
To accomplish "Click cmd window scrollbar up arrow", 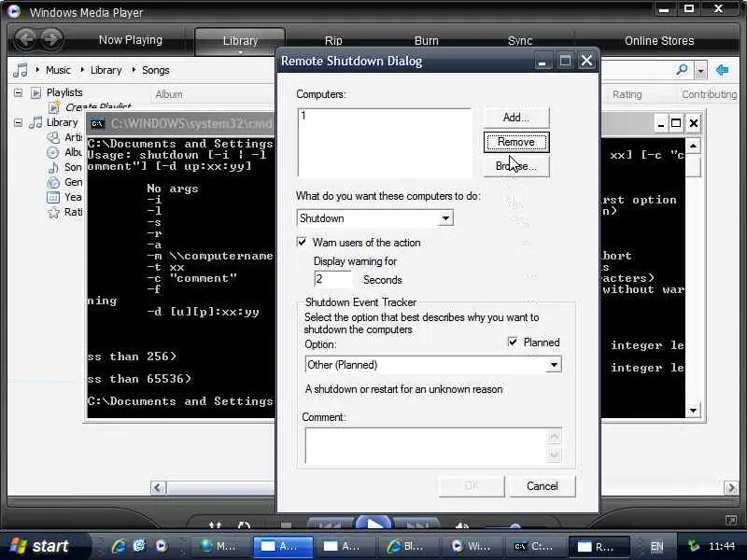I will click(693, 146).
